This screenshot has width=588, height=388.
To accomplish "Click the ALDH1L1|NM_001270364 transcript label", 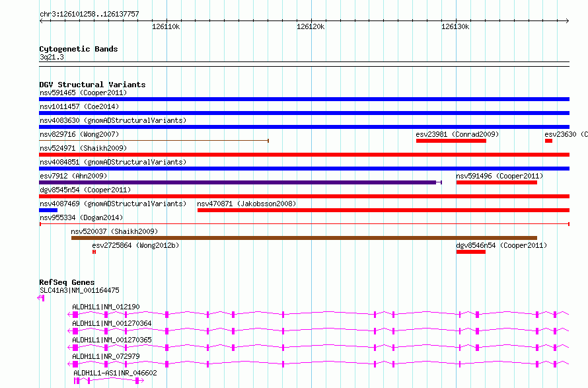I will point(112,323).
